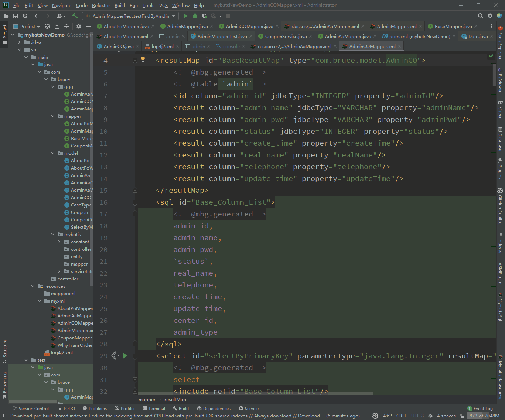Select opened file with locate target icon
The width and height of the screenshot is (505, 420).
tap(47, 26)
